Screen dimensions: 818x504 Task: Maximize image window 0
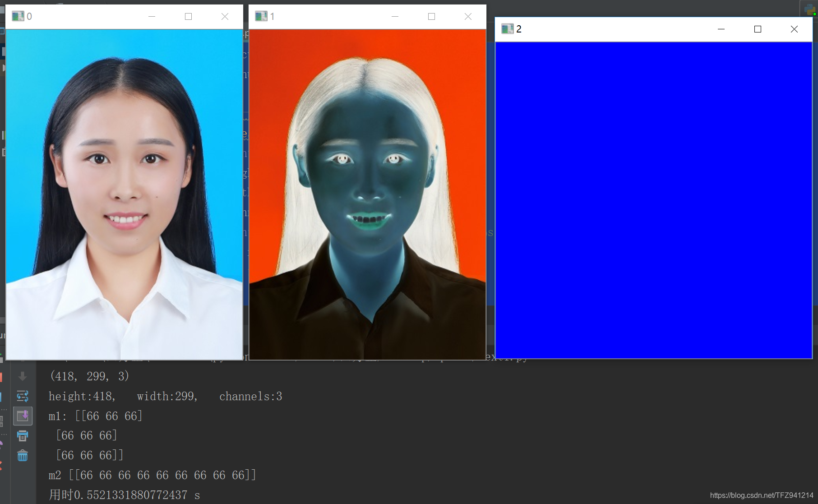[x=188, y=16]
